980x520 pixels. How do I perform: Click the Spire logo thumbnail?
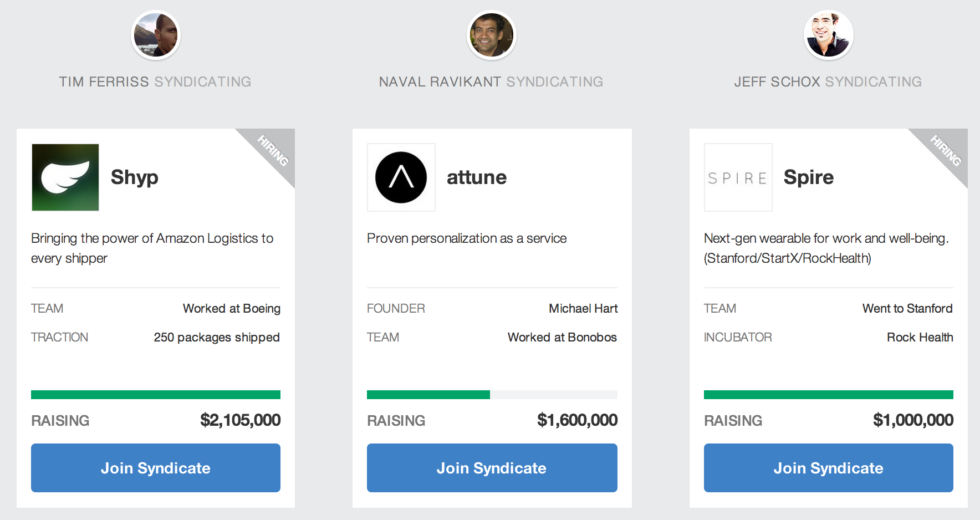point(738,177)
